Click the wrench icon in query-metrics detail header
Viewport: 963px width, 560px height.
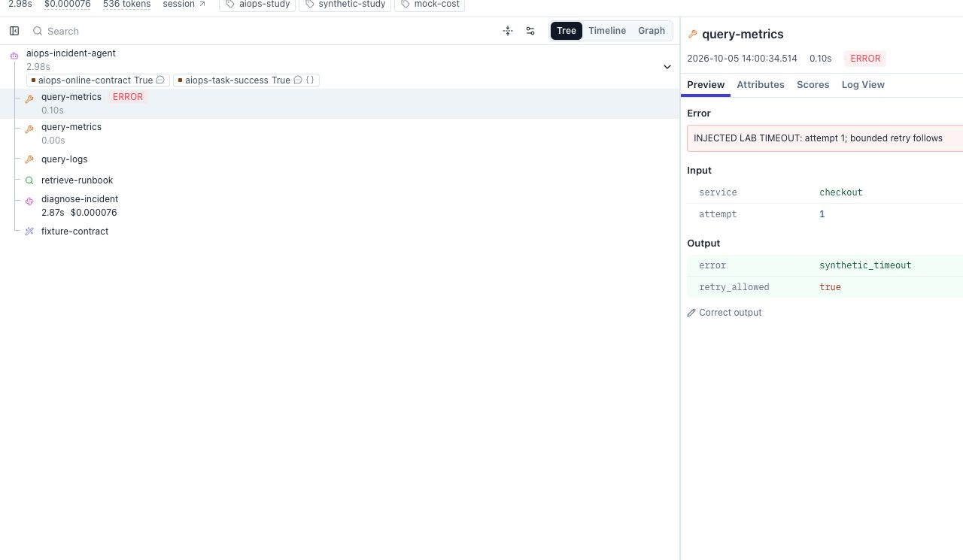coord(693,35)
